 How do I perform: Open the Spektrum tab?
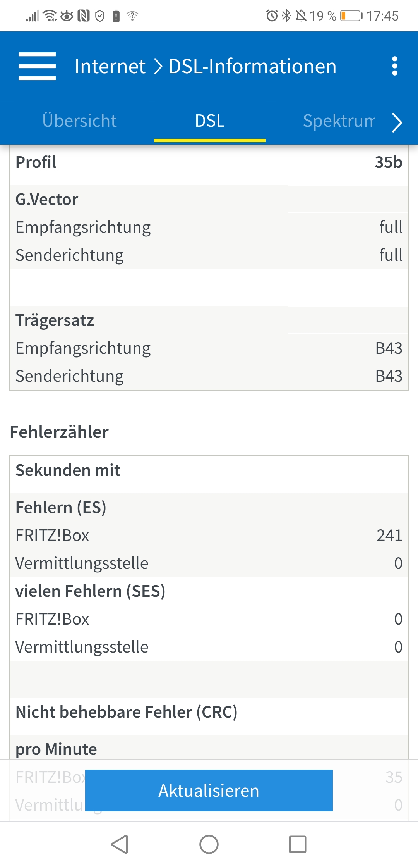point(339,121)
